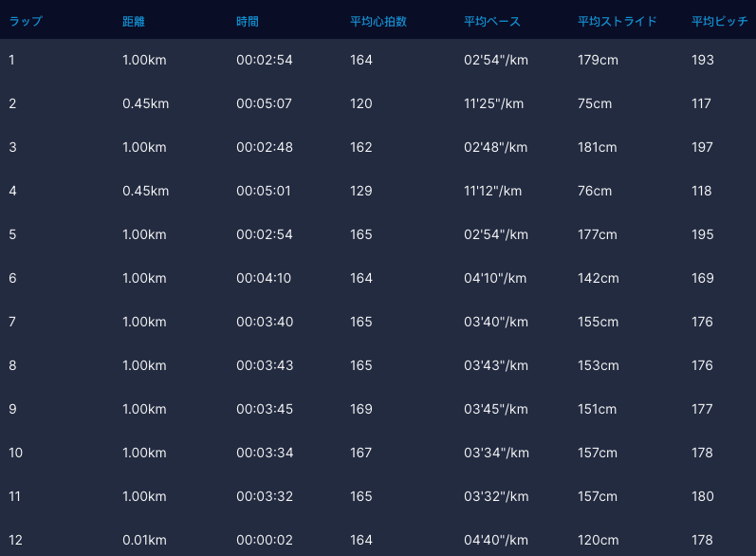This screenshot has height=556, width=756.
Task: Click the ラップ column header
Action: [x=26, y=21]
